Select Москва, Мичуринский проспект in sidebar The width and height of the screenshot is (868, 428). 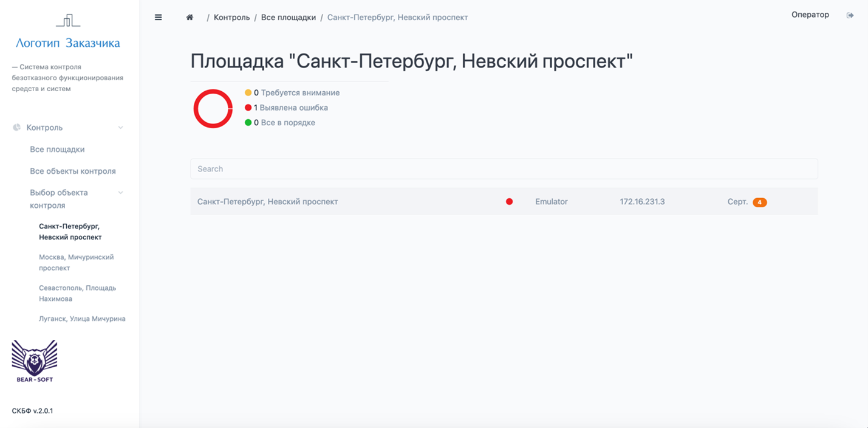pyautogui.click(x=77, y=262)
